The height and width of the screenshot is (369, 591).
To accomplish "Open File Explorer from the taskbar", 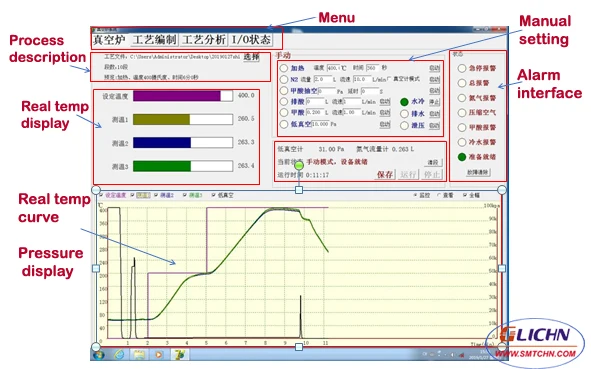I will pos(139,355).
